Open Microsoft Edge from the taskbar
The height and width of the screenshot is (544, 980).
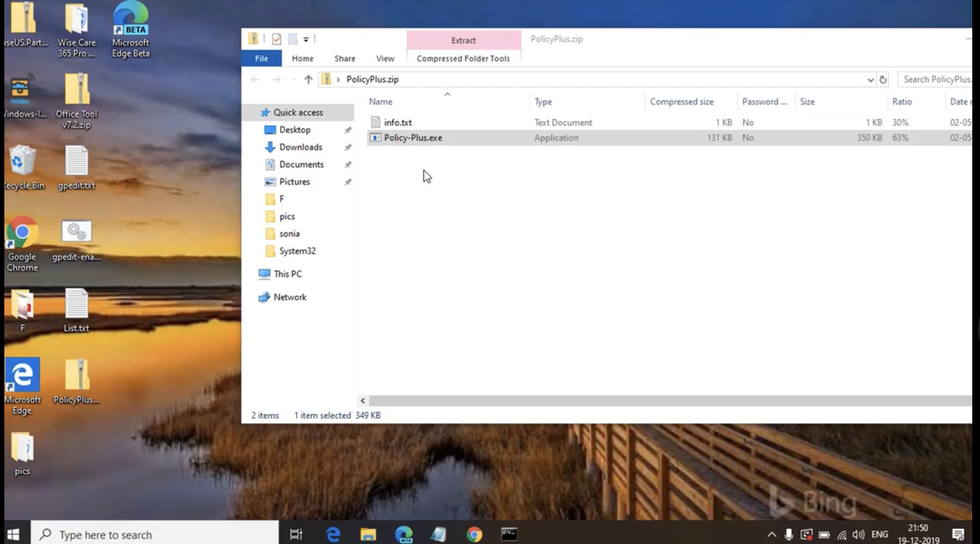pos(333,534)
